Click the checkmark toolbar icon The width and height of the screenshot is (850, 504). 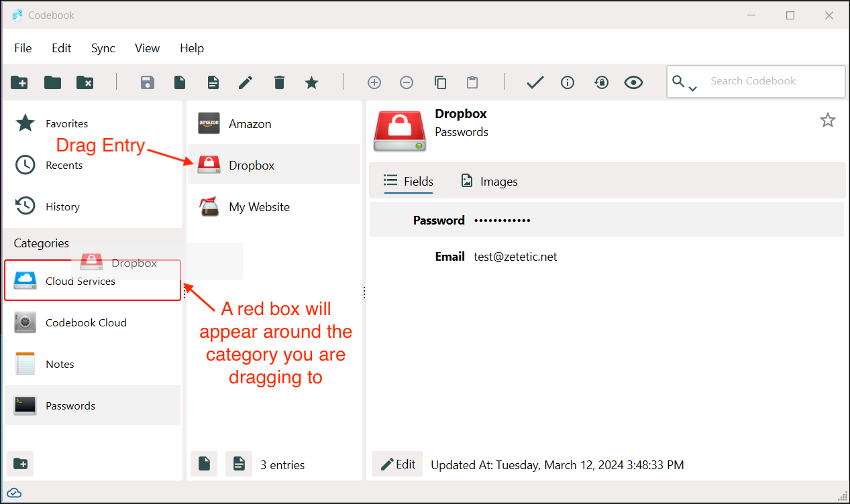(x=535, y=82)
